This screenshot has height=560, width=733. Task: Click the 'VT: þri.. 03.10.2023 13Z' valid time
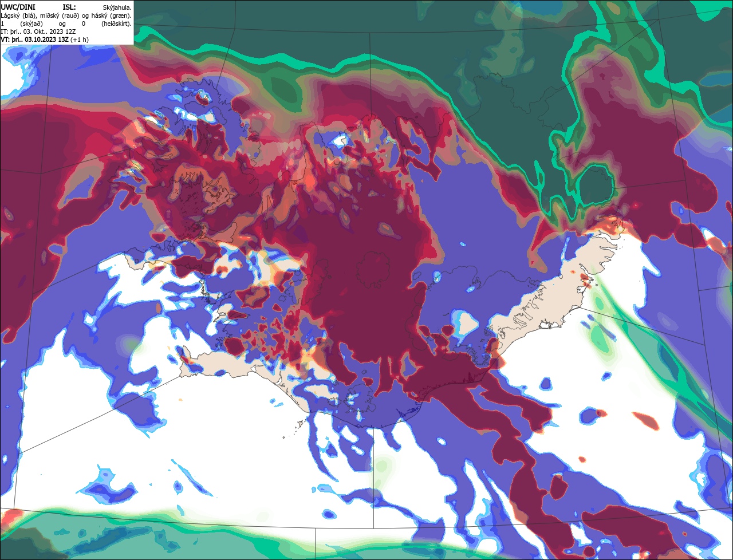[x=34, y=40]
